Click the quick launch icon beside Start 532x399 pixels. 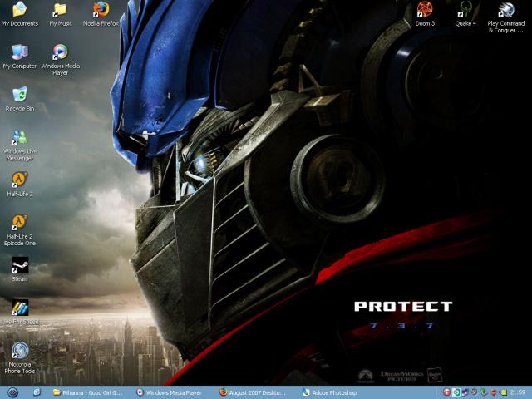[37, 392]
